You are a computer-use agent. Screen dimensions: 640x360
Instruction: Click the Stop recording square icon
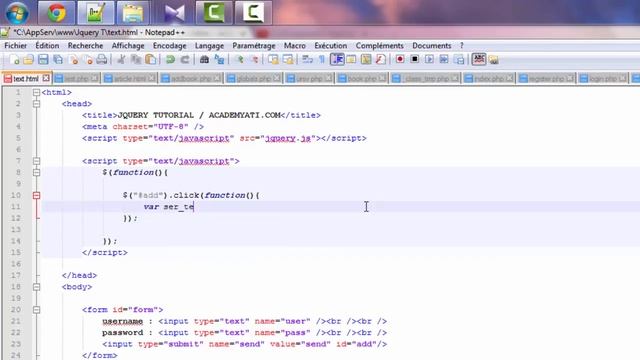pos(414,60)
